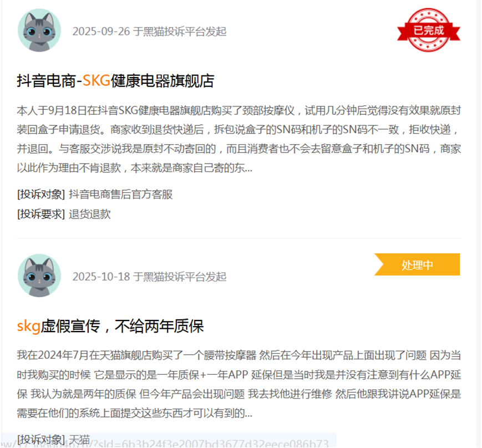The image size is (482, 448).
Task: Open the neck massager complaint summary text
Action: click(239, 139)
